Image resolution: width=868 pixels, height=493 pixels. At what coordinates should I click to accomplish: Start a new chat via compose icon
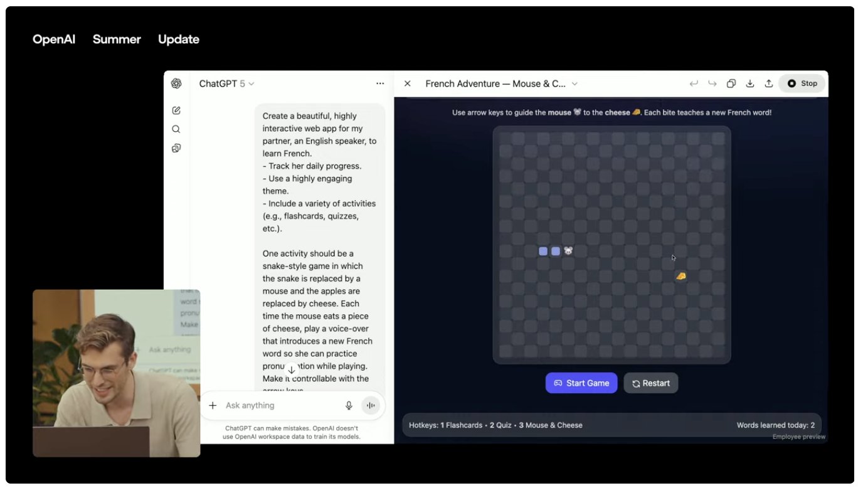(x=176, y=110)
